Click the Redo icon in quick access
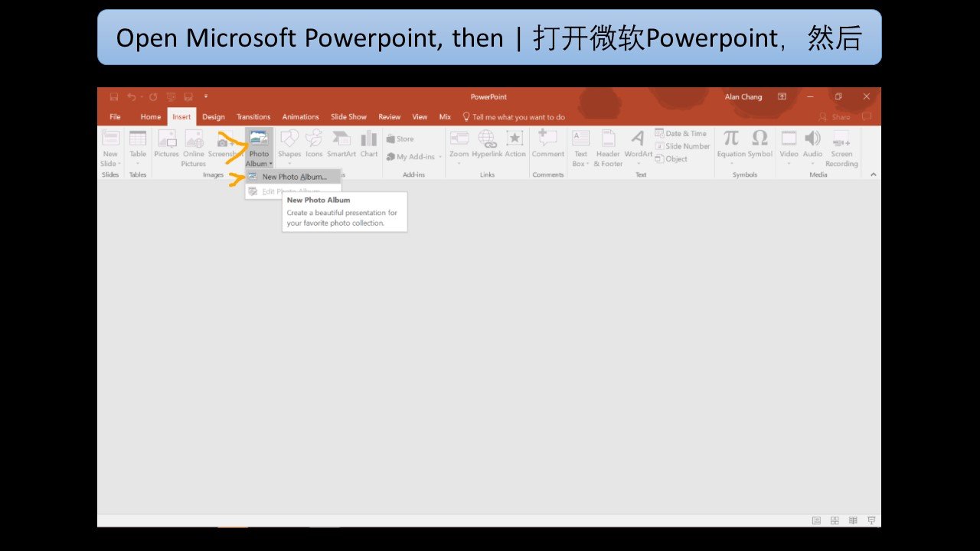The height and width of the screenshot is (551, 980). [153, 97]
